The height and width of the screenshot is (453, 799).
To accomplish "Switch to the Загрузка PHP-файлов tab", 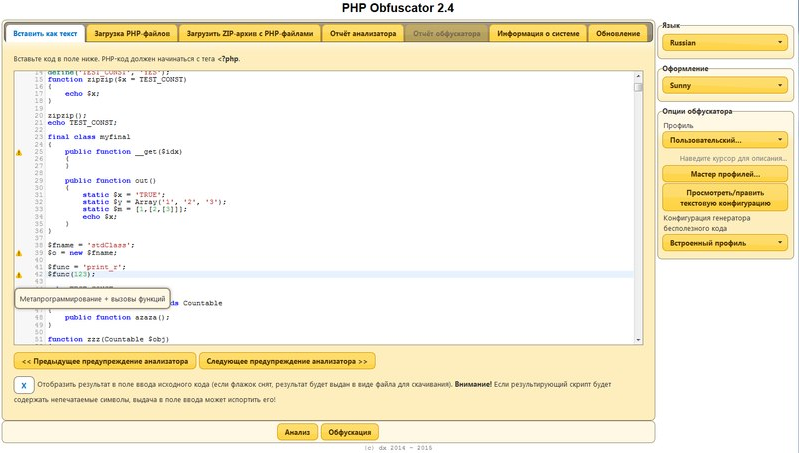I will 132,33.
